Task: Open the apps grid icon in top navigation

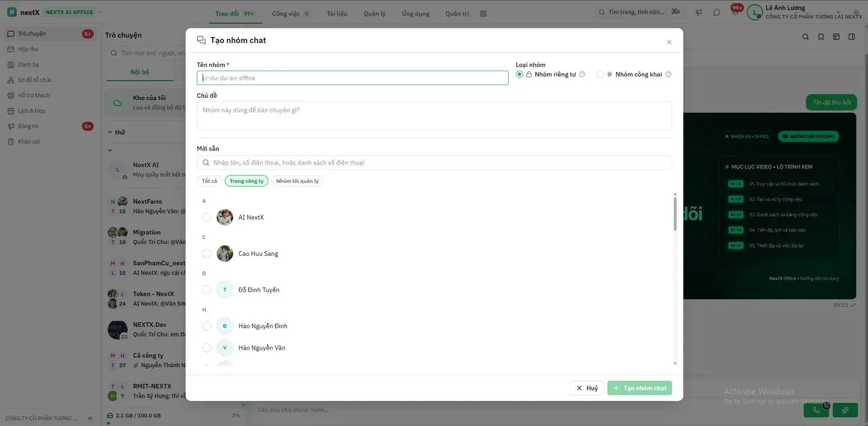Action: tap(483, 13)
